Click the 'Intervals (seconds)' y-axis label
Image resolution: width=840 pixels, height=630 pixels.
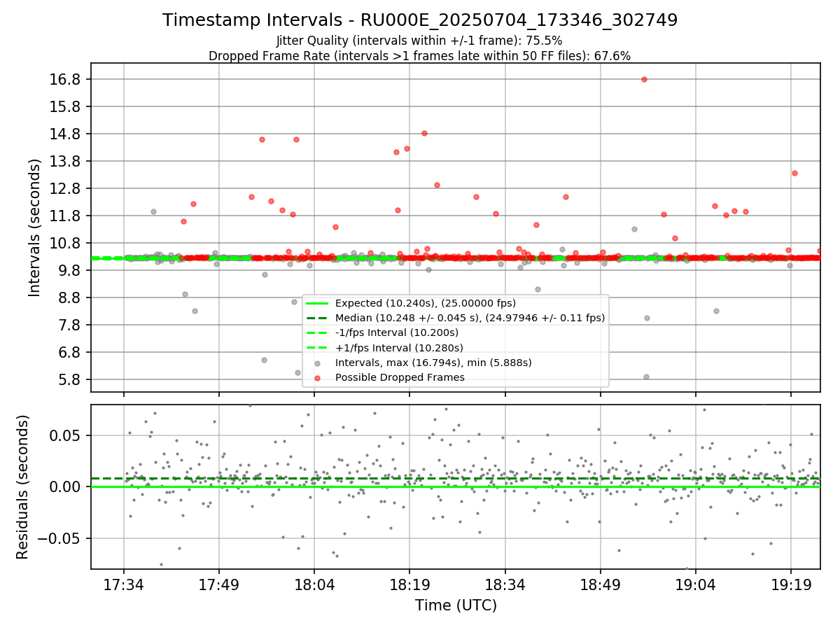click(x=35, y=227)
